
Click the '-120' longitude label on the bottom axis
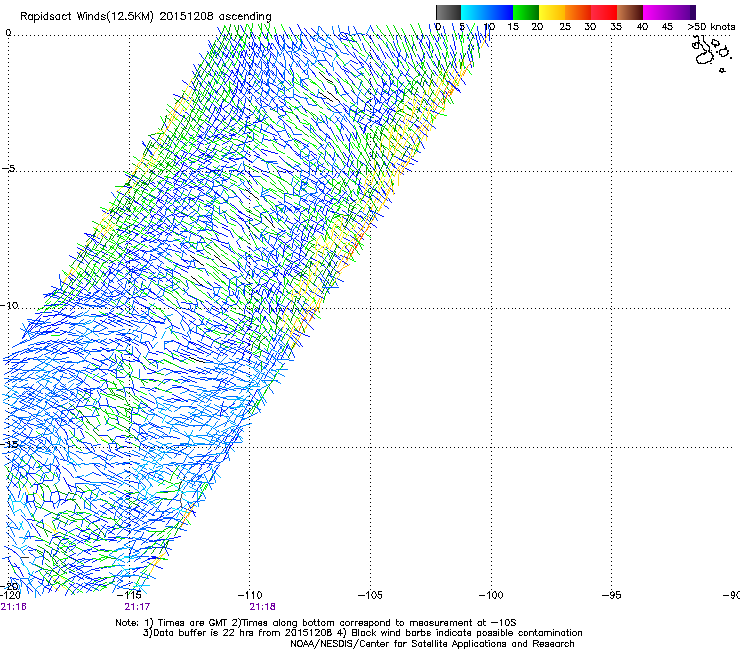coord(10,595)
